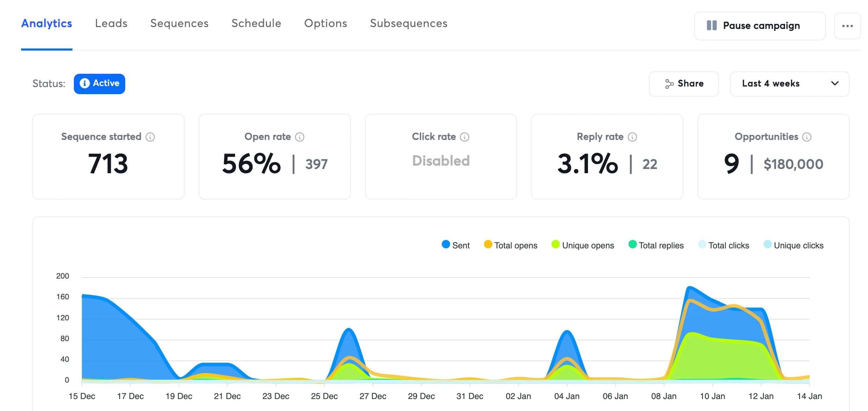This screenshot has height=411, width=868.
Task: Click the Opportunities info icon
Action: click(807, 137)
